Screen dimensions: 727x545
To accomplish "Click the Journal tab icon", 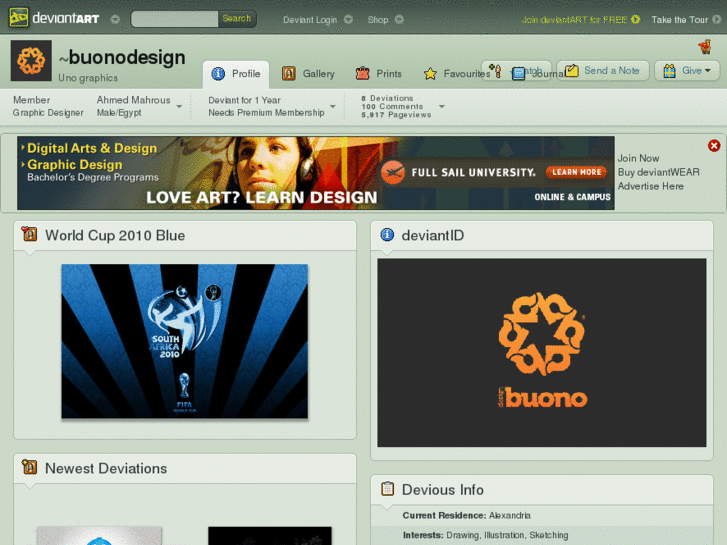I will click(x=518, y=73).
